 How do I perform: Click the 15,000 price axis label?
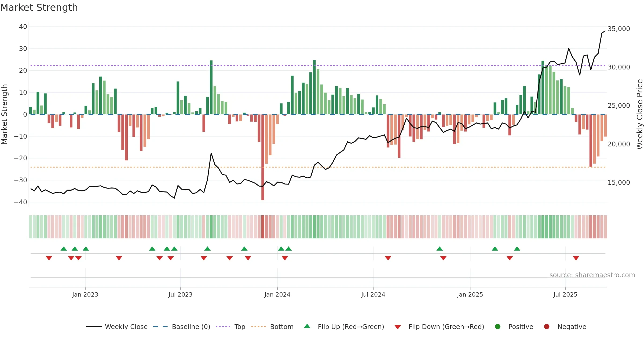619,183
